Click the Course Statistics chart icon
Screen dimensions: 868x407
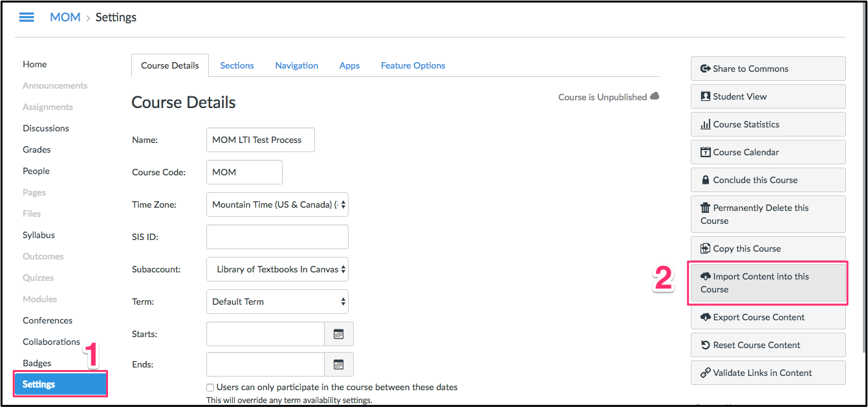pyautogui.click(x=705, y=124)
